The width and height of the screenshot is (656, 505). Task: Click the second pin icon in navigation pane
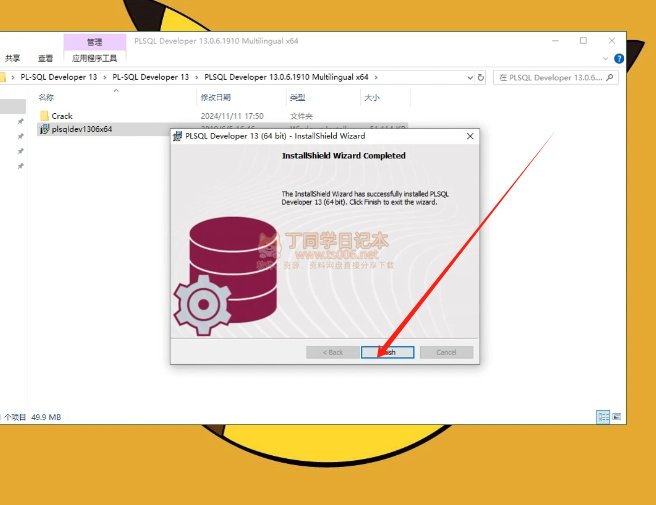pos(20,136)
